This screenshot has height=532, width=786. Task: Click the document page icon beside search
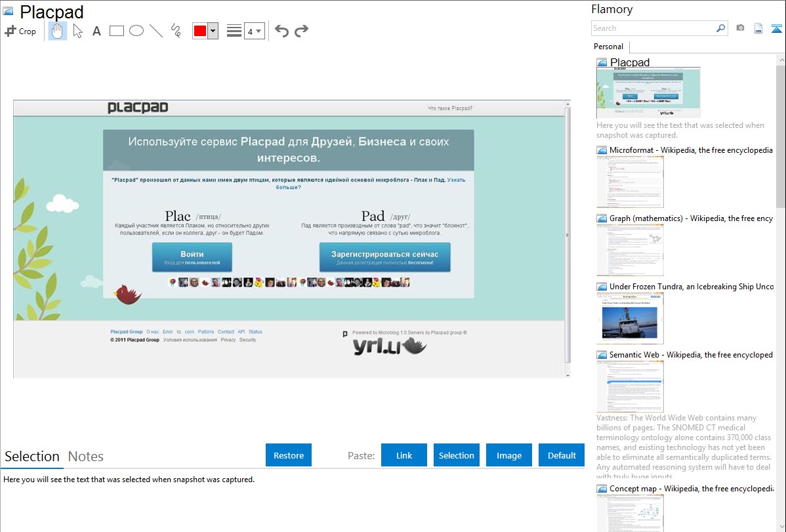(758, 28)
